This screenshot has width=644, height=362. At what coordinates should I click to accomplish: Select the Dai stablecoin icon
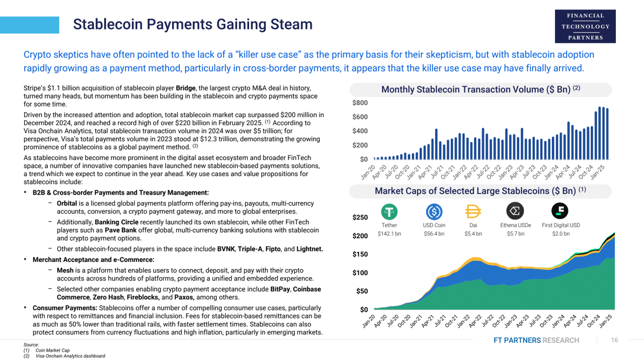pos(473,211)
